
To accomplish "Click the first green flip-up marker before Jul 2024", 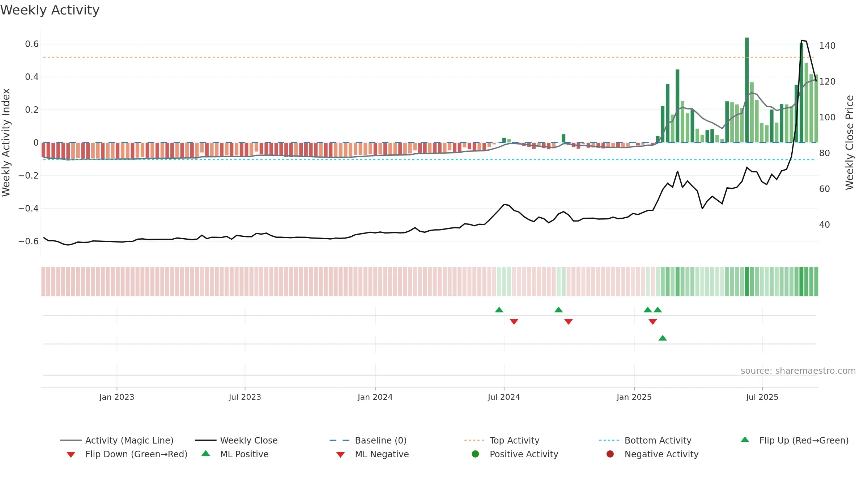I will pyautogui.click(x=499, y=310).
